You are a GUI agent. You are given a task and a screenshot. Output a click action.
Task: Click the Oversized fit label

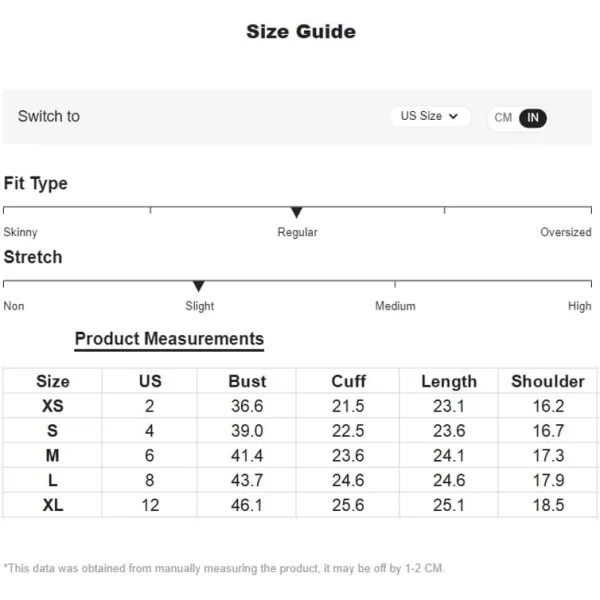[x=565, y=232]
